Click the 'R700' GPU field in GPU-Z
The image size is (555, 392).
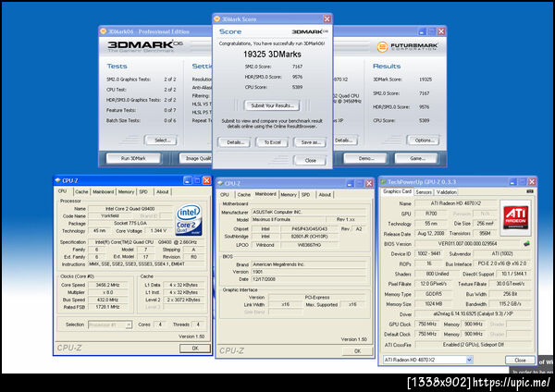(431, 214)
